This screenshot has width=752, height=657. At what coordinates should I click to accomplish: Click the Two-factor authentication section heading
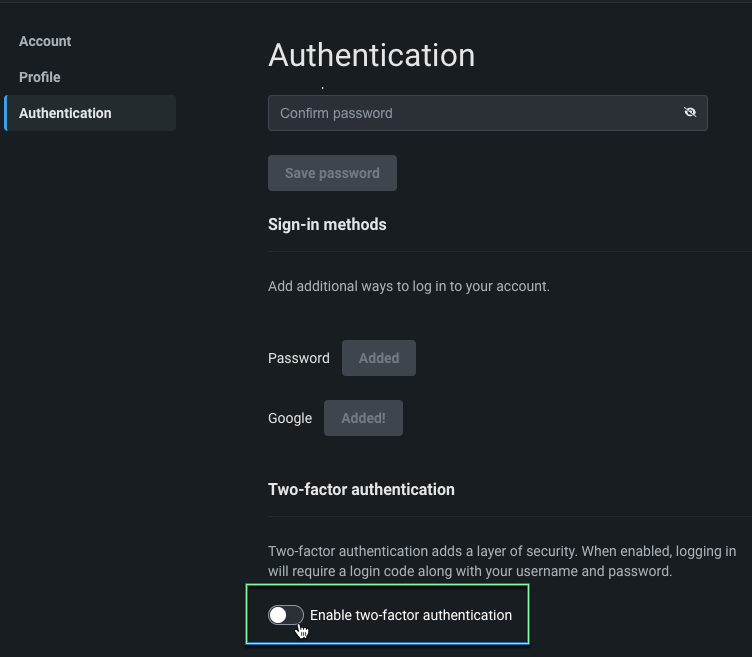pyautogui.click(x=361, y=489)
